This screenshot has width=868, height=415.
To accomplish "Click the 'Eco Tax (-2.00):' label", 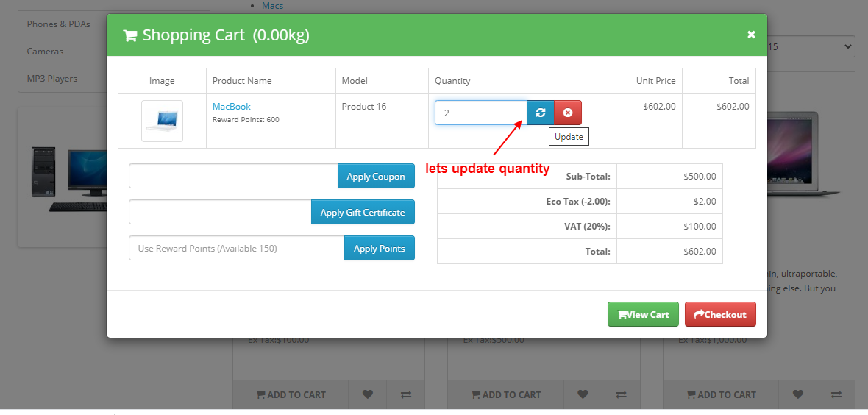I will [x=578, y=201].
